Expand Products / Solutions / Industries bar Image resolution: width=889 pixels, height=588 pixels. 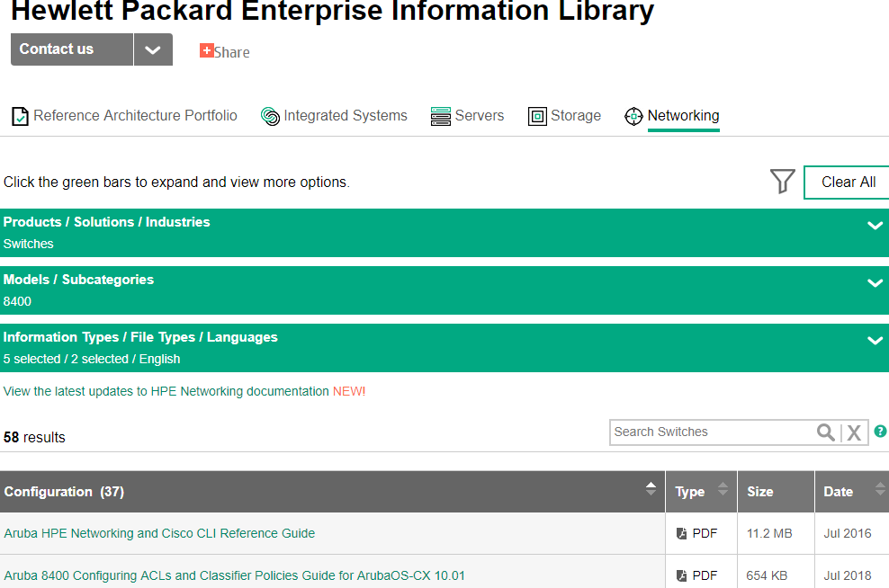coord(444,232)
